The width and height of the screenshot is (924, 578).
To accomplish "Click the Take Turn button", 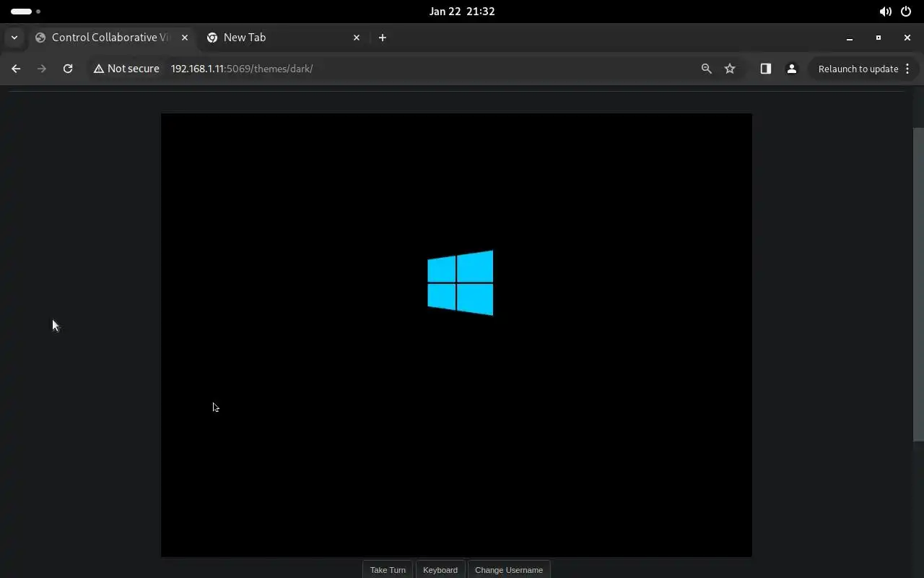I will 388,569.
